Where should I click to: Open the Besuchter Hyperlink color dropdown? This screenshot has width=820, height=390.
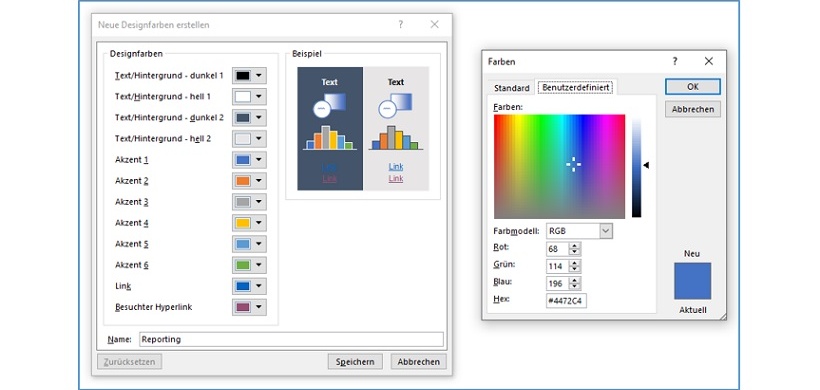pyautogui.click(x=249, y=307)
